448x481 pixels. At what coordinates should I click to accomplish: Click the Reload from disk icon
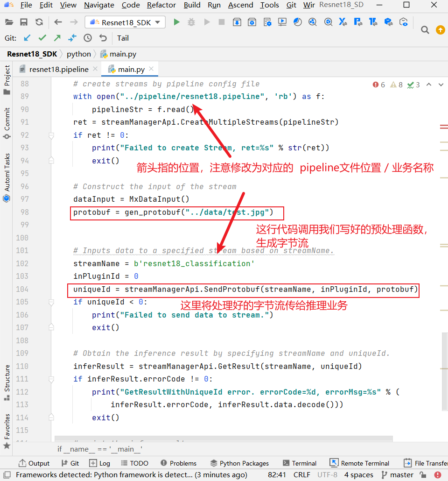click(39, 22)
